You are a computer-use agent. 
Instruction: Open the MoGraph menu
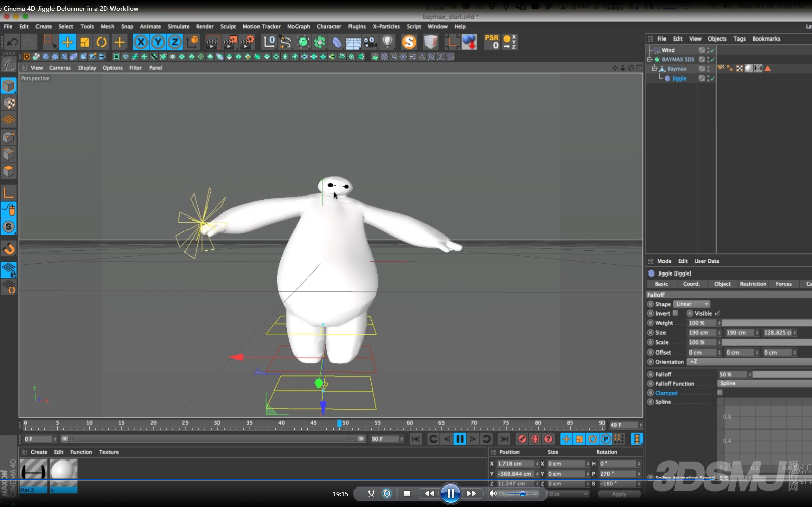[x=298, y=27]
